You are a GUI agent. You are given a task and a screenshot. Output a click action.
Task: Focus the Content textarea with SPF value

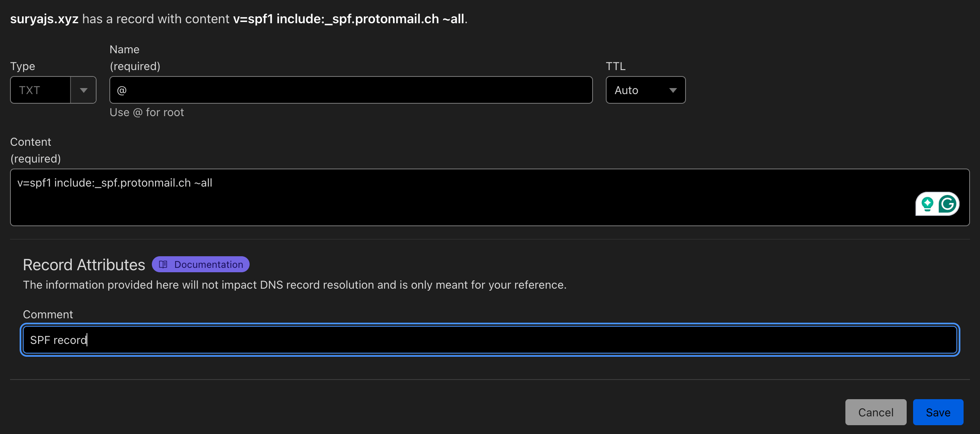(x=490, y=197)
